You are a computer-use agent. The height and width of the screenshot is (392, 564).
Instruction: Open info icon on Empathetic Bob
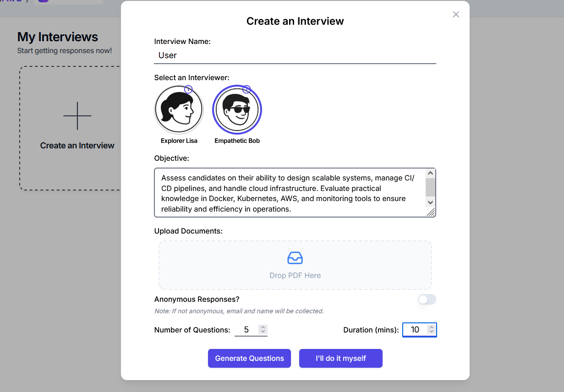[246, 89]
